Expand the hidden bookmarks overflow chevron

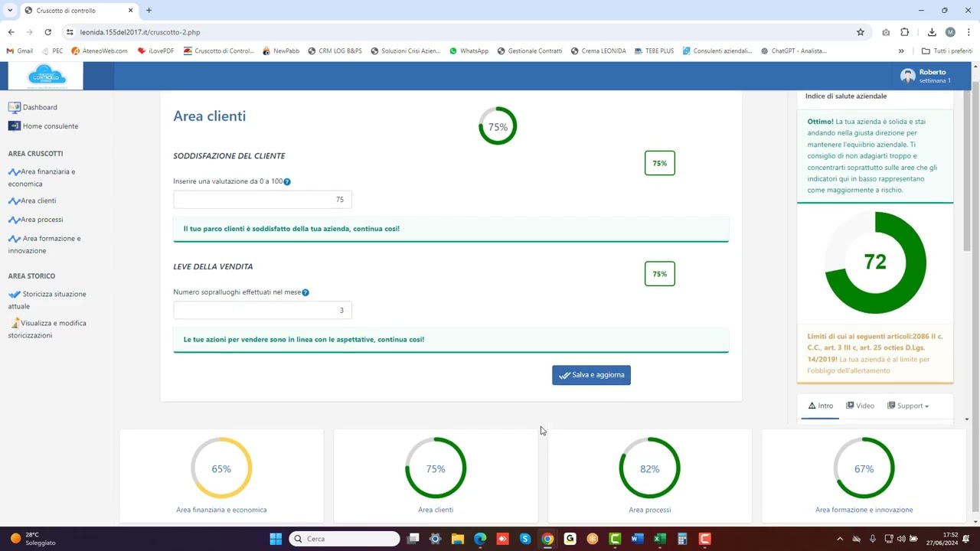click(x=901, y=51)
